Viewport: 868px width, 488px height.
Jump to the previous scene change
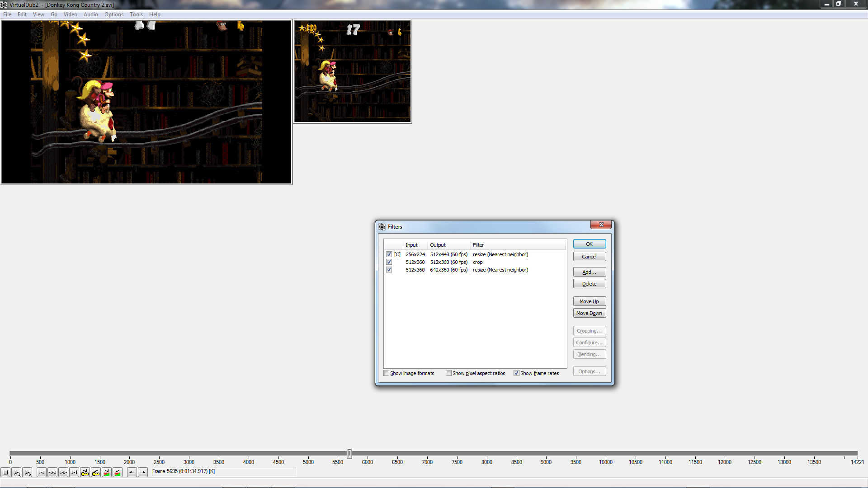(107, 473)
